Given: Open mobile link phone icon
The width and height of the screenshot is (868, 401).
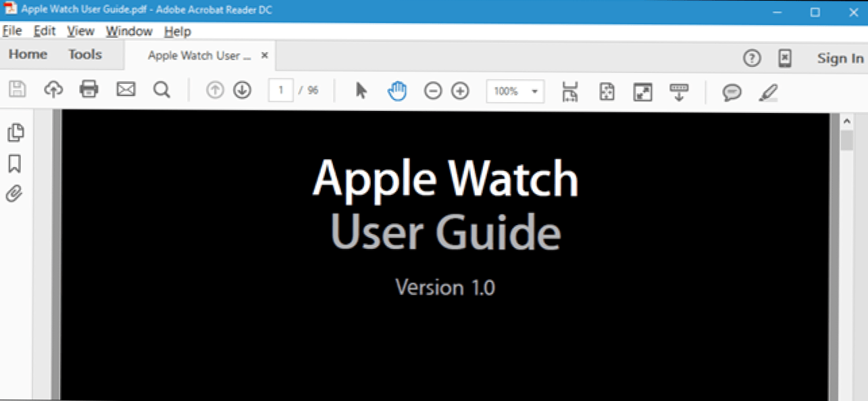Looking at the screenshot, I should point(784,58).
